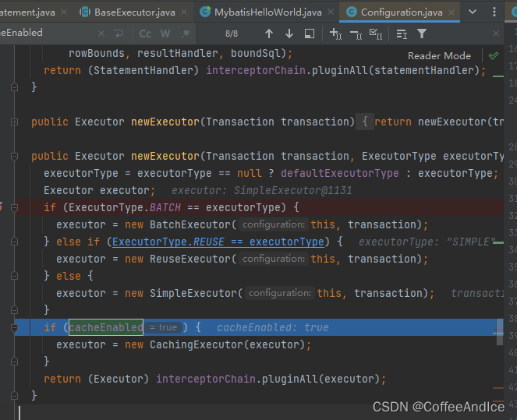Click the 'cacheEnabled: true' inline debug value

pyautogui.click(x=273, y=327)
